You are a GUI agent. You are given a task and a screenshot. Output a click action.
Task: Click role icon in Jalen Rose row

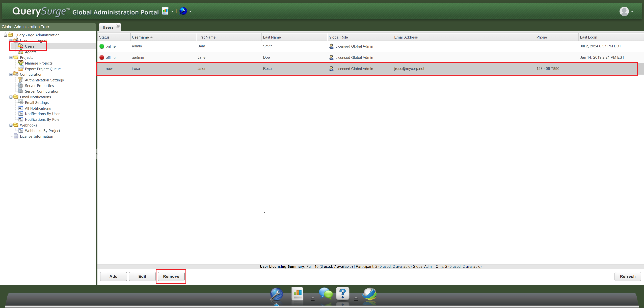click(x=331, y=68)
